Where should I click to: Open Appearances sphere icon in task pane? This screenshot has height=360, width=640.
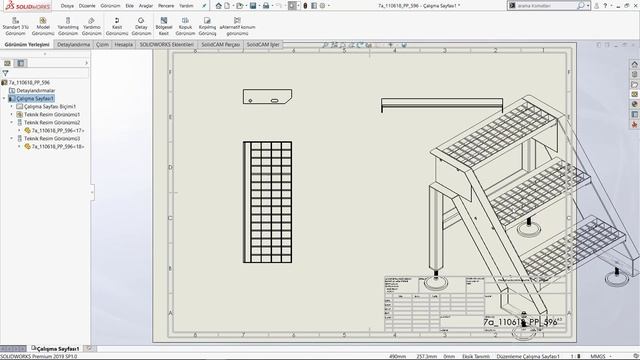(x=634, y=104)
